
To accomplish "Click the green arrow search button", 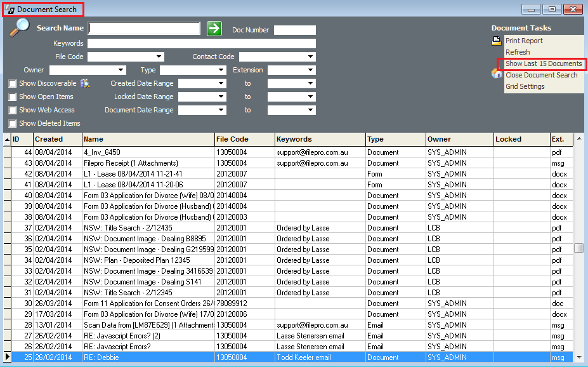I will (x=214, y=29).
